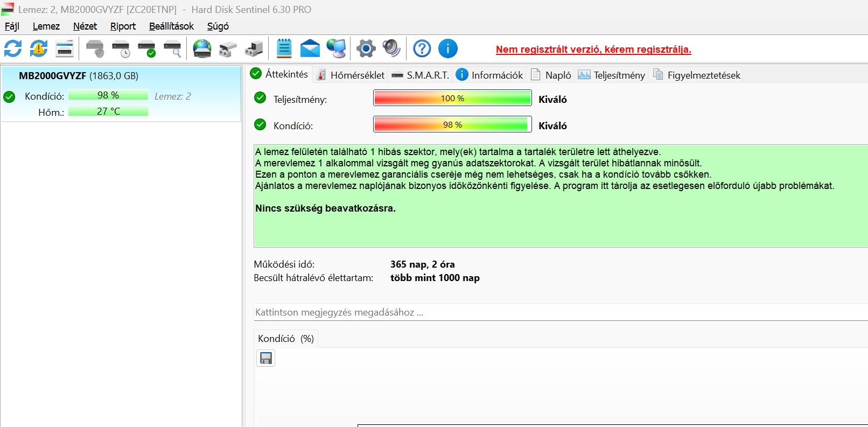The image size is (868, 427).
Task: Click the 'Becsült hátralévő élettartam:' label
Action: [313, 278]
